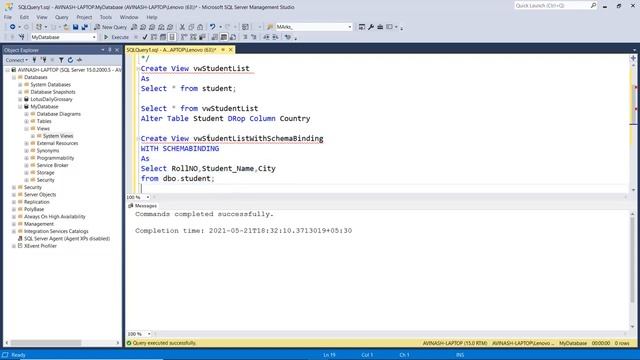Viewport: 640px width, 360px height.
Task: Close the SQLQuery1.sql tab
Action: (x=231, y=50)
